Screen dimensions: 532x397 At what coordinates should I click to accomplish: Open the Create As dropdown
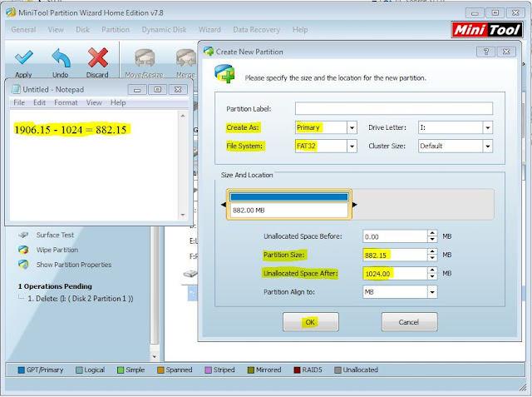tap(352, 128)
